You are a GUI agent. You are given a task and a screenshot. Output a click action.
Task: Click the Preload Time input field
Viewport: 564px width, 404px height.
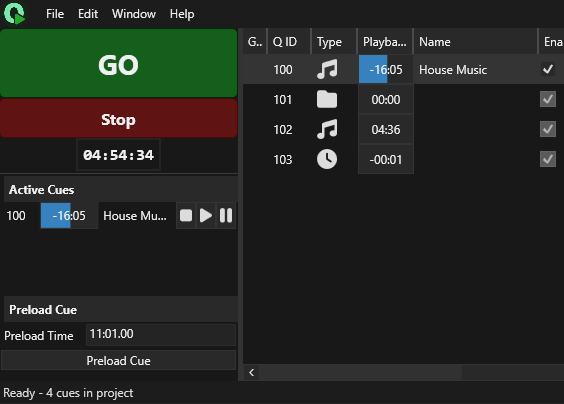[x=161, y=335]
